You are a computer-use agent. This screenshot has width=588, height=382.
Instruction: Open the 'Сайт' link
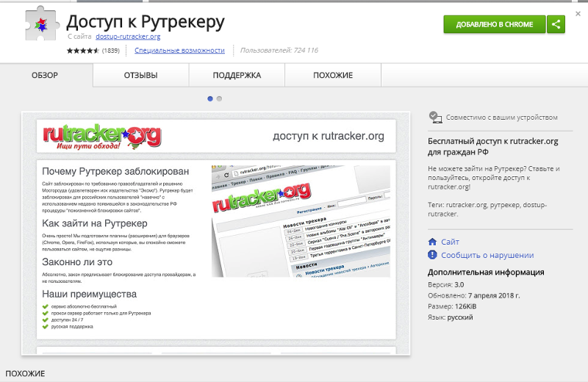point(450,242)
